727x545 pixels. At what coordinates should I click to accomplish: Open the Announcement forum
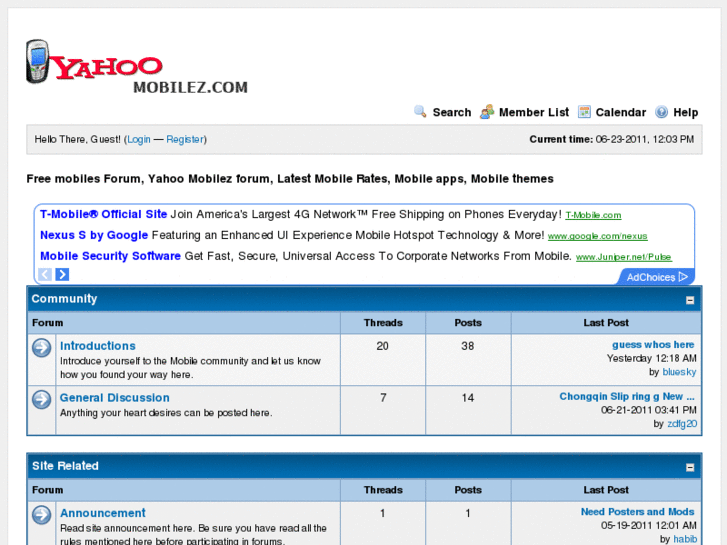click(x=102, y=513)
